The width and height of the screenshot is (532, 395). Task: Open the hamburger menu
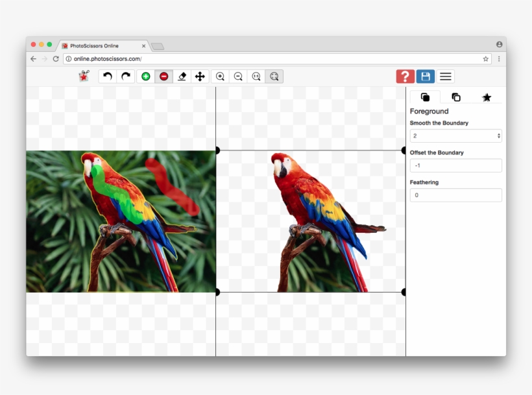click(x=446, y=77)
